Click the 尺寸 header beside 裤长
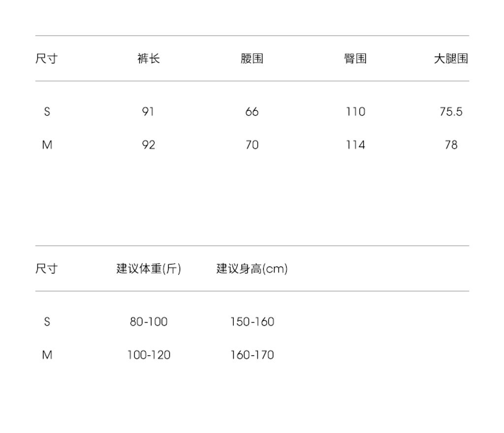The width and height of the screenshot is (504, 433). [x=46, y=59]
